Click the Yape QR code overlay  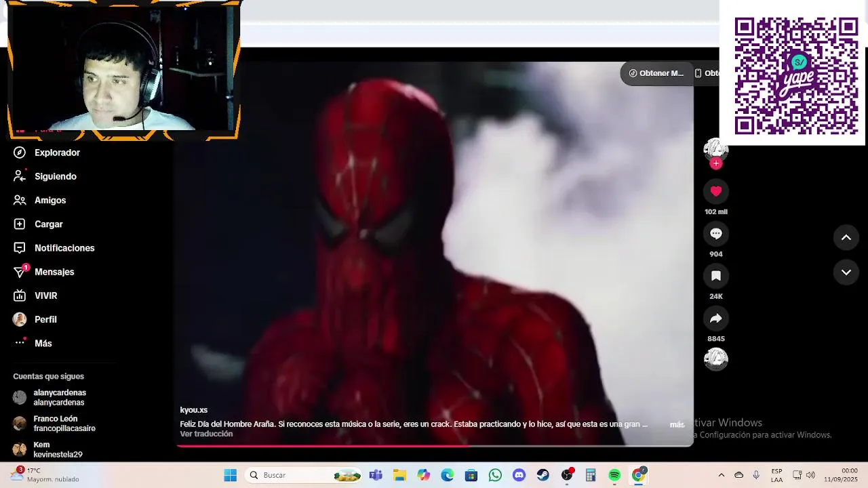[796, 75]
